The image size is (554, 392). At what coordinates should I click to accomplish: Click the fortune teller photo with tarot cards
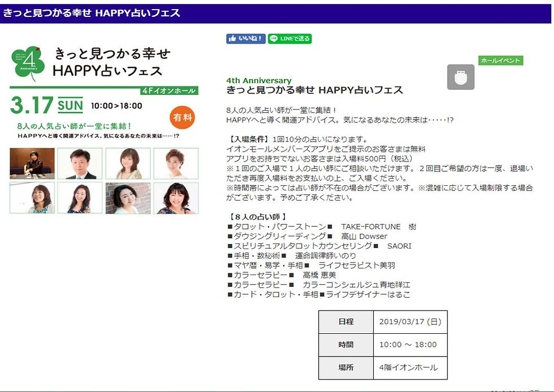click(x=32, y=163)
